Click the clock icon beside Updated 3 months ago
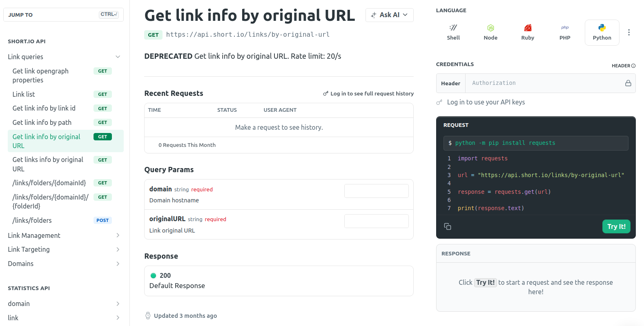 [148, 316]
